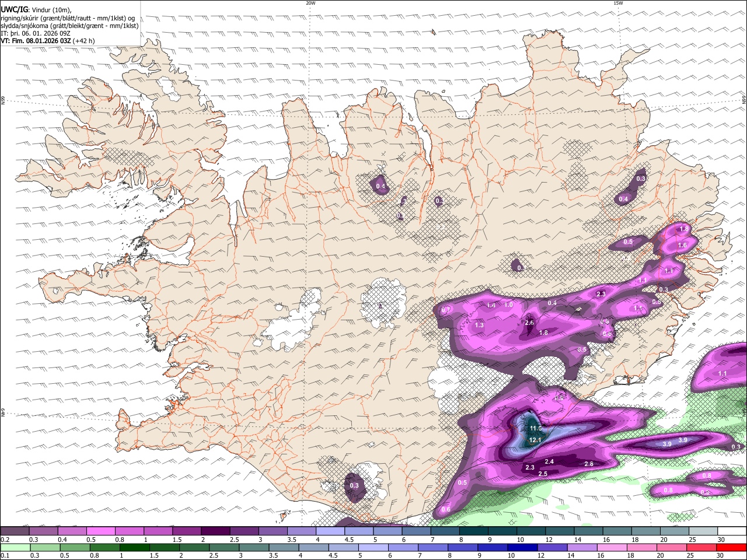Click the dusky purple 0.2–0.3 swatch, upper legend
This screenshot has width=747, height=560.
15,531
